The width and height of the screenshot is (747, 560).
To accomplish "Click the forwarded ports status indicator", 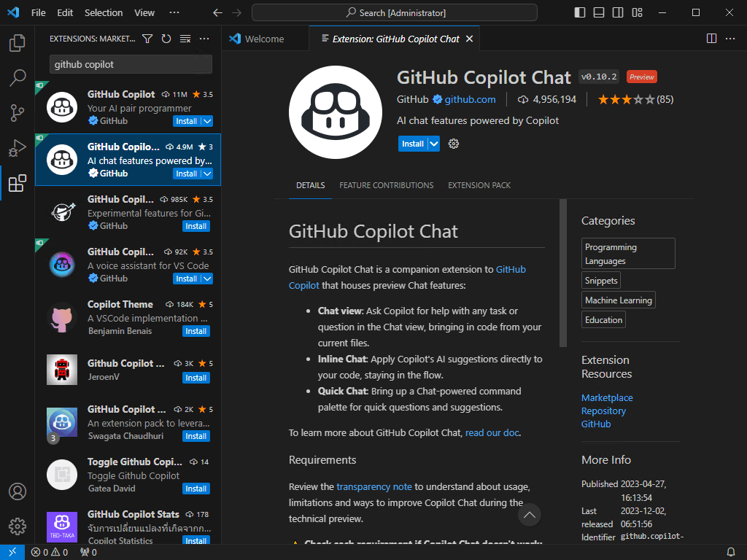I will point(88,552).
